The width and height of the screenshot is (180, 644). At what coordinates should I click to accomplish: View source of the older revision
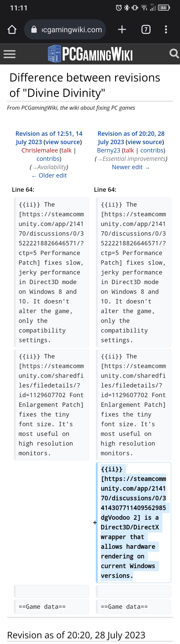pos(63,142)
